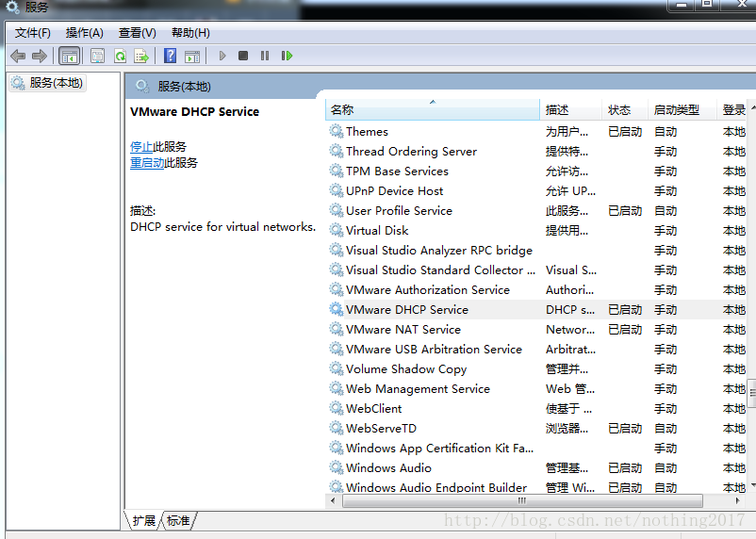Screen dimensions: 756x539
Task: Select the Visual Studio Analyzer RPC bridge row
Action: pos(536,251)
